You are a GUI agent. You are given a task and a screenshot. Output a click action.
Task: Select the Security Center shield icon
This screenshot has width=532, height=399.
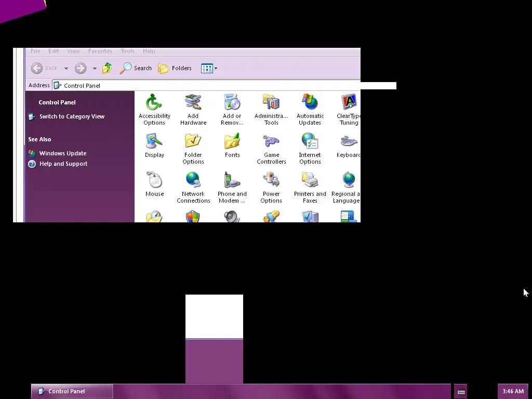click(x=193, y=216)
